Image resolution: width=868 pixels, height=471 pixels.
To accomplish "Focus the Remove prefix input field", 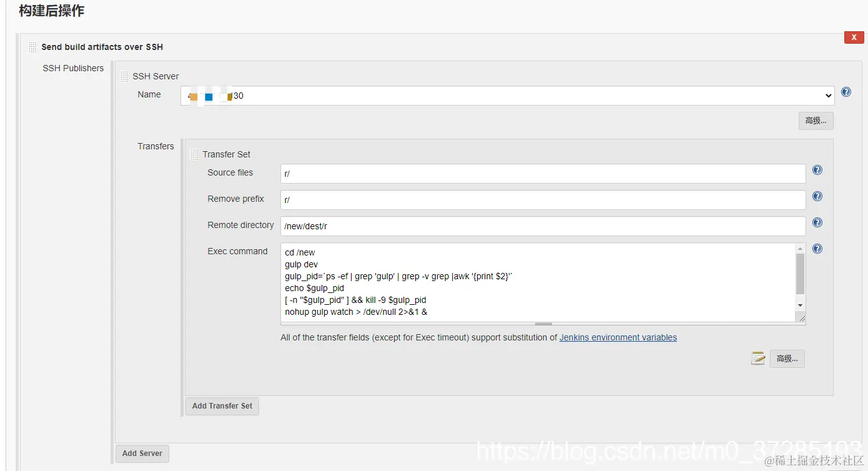I will click(543, 200).
